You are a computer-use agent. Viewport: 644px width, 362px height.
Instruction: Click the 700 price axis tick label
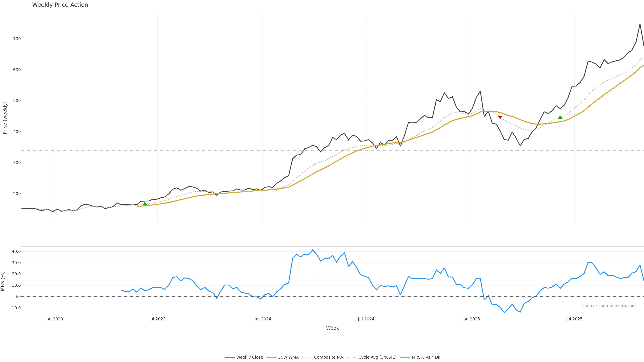17,39
